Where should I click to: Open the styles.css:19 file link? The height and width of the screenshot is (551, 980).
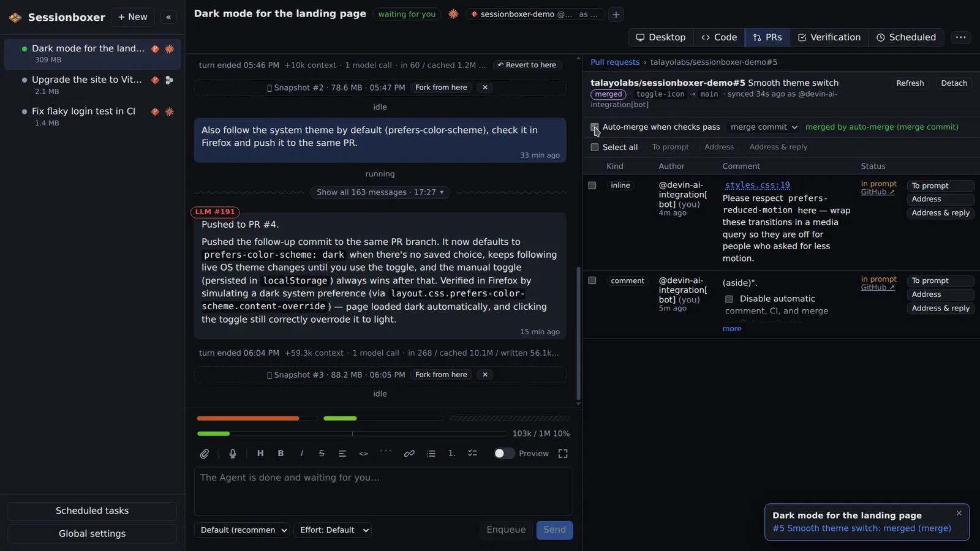click(x=758, y=186)
